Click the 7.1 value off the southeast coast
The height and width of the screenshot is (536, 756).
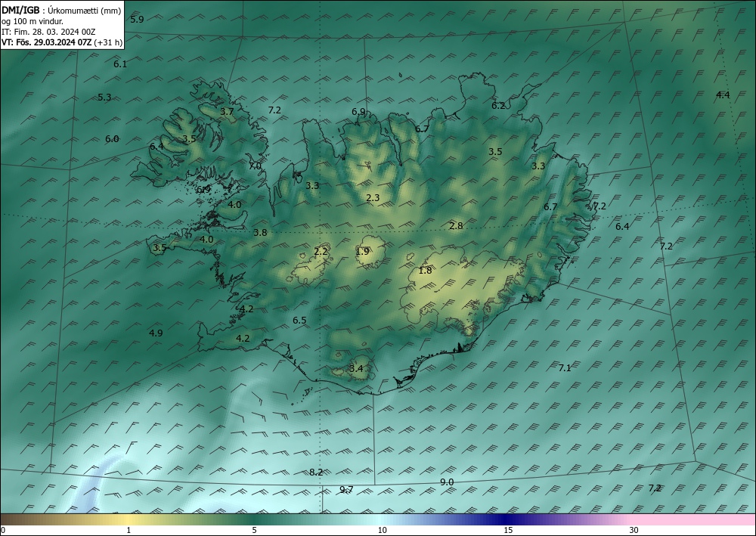click(x=565, y=367)
